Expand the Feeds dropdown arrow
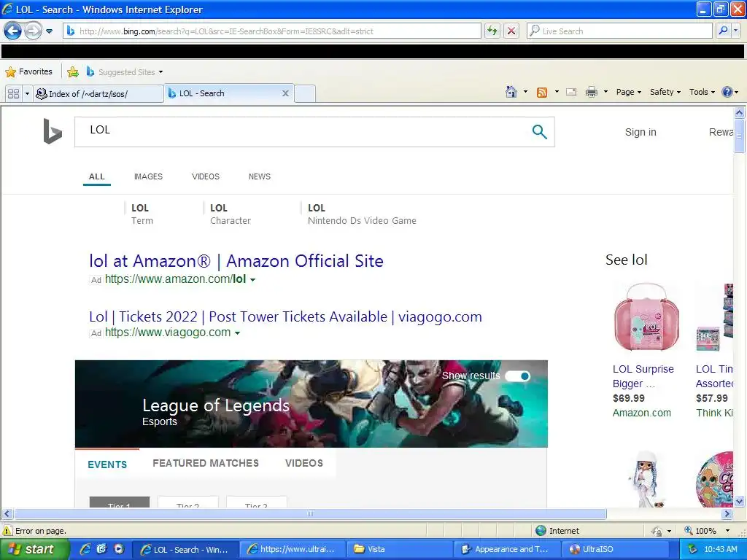 (557, 92)
